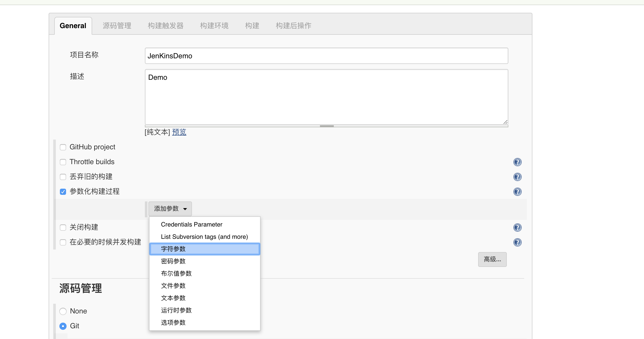Open help for 丢弃旧的构建 option
This screenshot has height=339, width=644.
[517, 177]
